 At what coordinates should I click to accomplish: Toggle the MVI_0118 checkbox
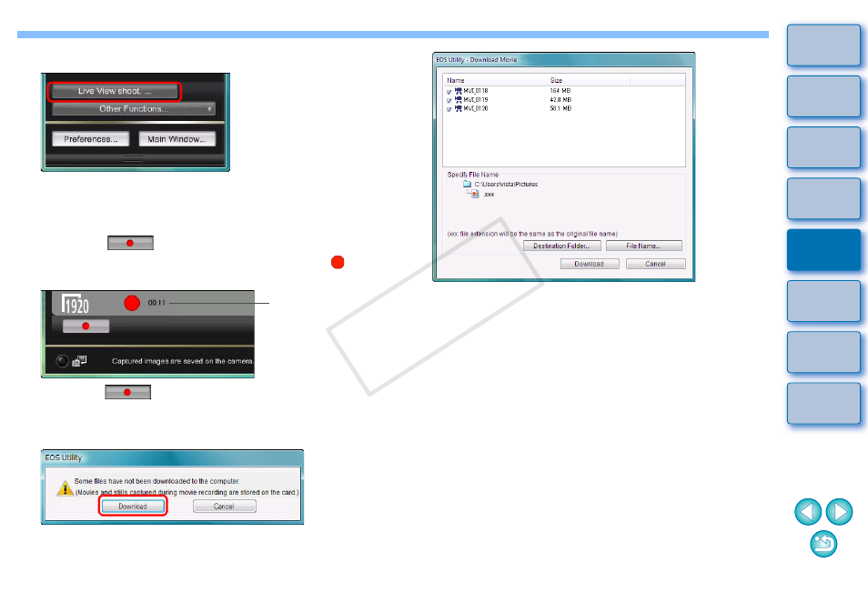click(x=449, y=92)
